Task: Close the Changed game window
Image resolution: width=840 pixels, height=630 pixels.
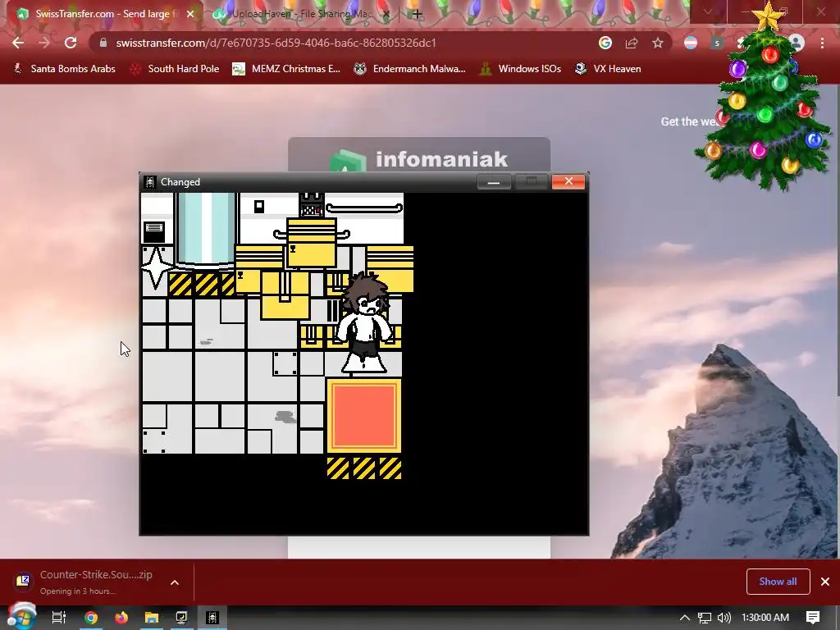Action: pyautogui.click(x=568, y=181)
